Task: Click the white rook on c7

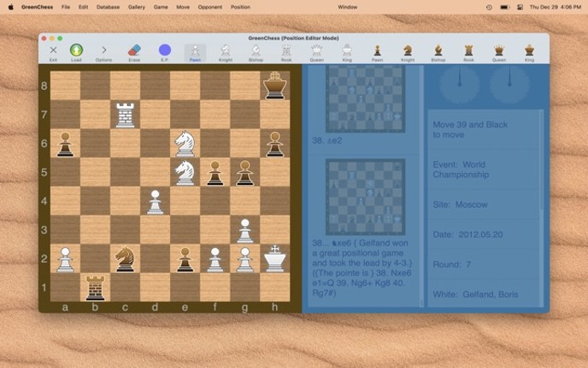Action: 126,116
